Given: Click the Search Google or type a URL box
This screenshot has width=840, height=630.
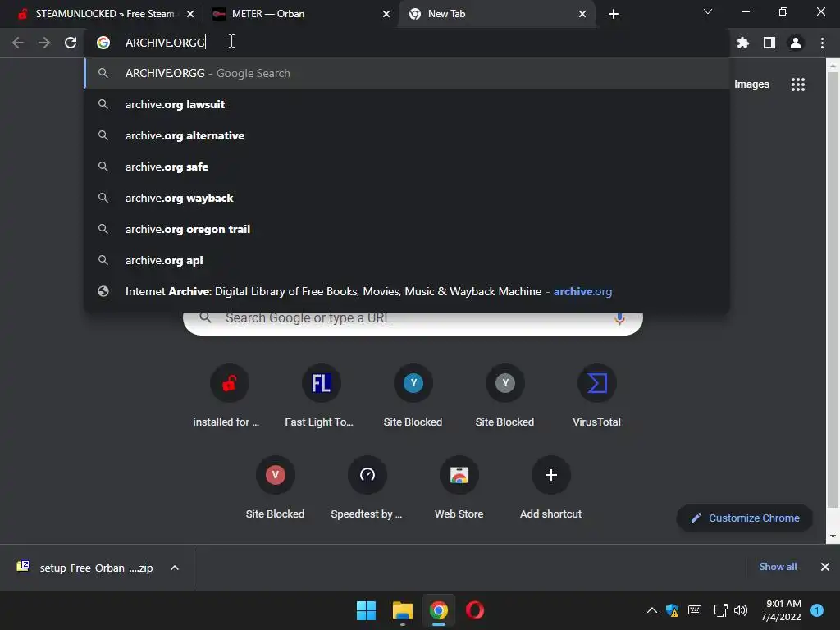Looking at the screenshot, I should pyautogui.click(x=413, y=322).
